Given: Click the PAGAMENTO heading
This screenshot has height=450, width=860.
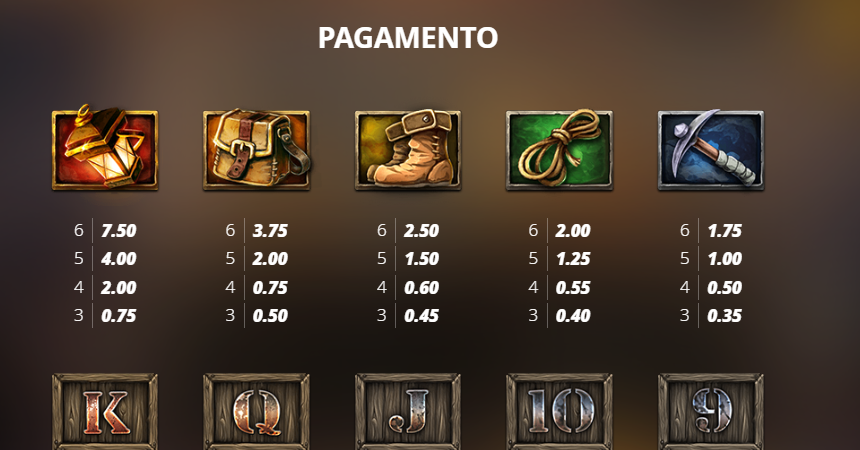Looking at the screenshot, I should pyautogui.click(x=408, y=38).
